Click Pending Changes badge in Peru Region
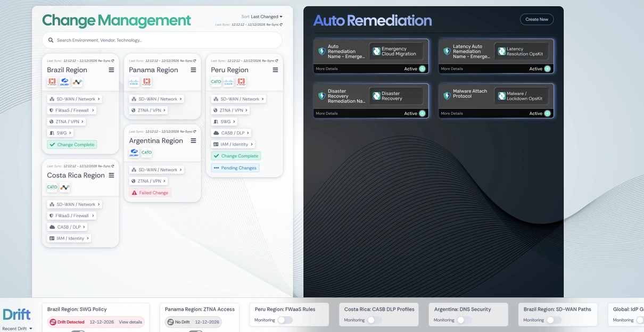Screen dimensions: 644x332 (235, 168)
